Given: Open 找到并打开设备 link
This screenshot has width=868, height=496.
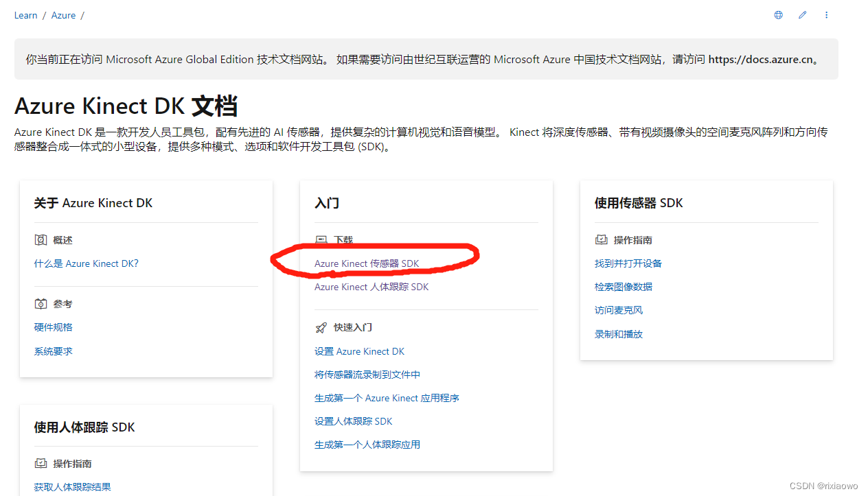Looking at the screenshot, I should 628,263.
